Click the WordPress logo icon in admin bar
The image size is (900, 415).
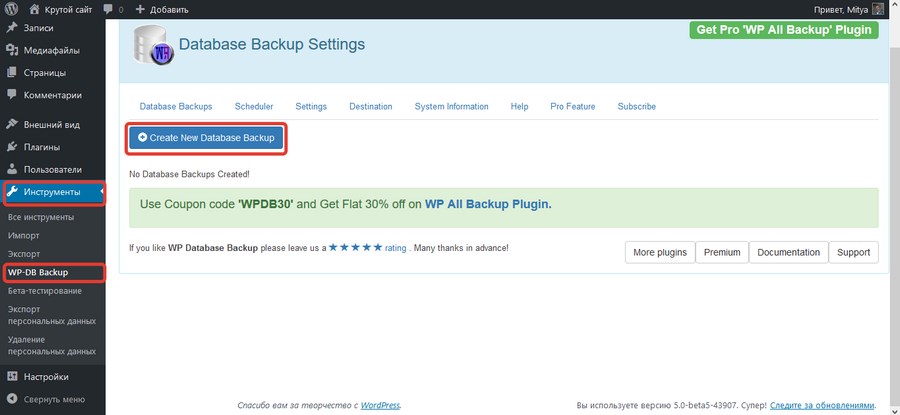(12, 9)
